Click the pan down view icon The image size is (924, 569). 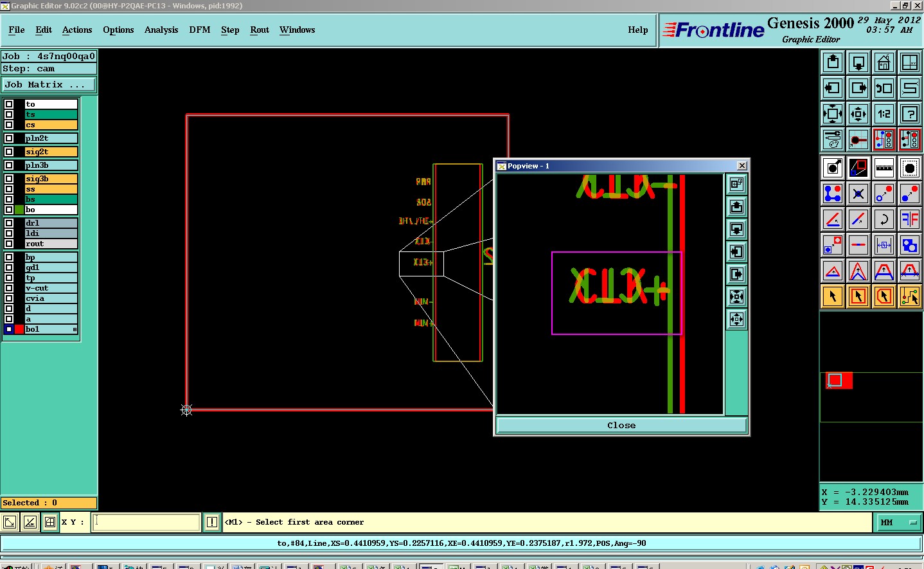pyautogui.click(x=858, y=62)
